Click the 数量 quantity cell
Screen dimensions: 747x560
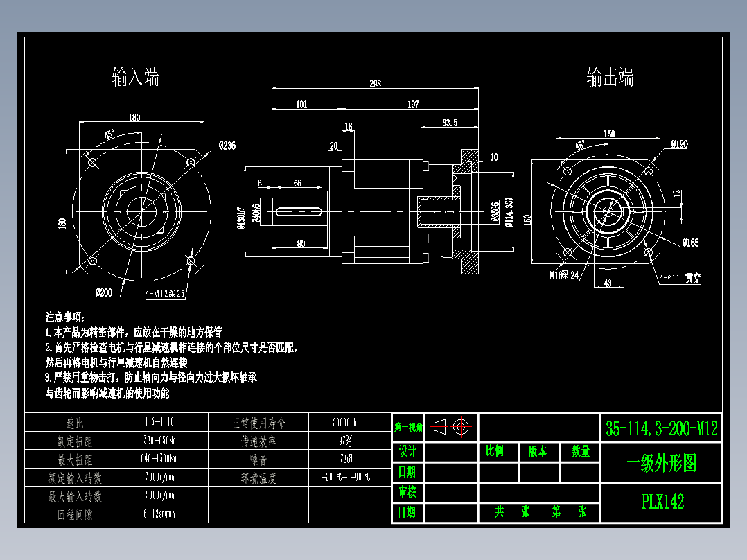pyautogui.click(x=583, y=451)
